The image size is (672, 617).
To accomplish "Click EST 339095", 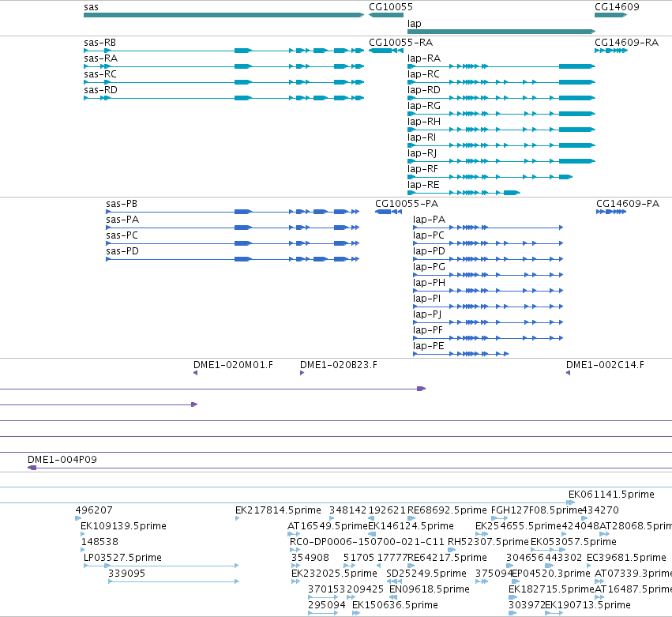I will 127,574.
